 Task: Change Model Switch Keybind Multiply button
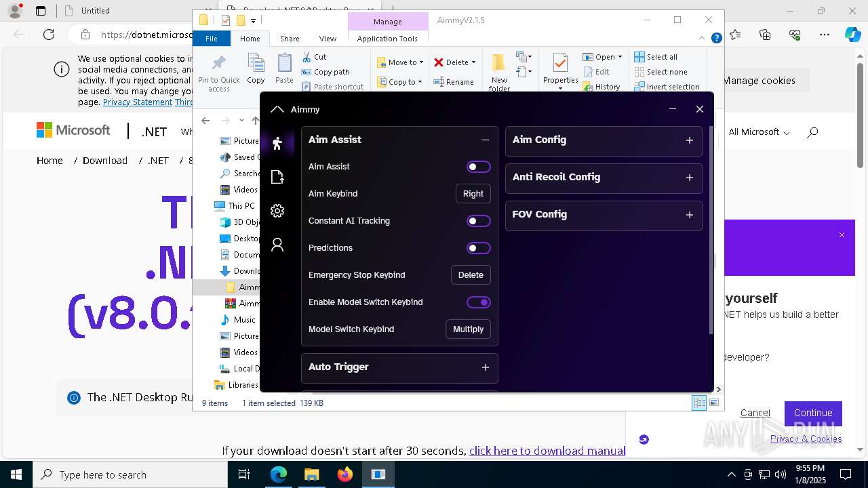coord(468,329)
